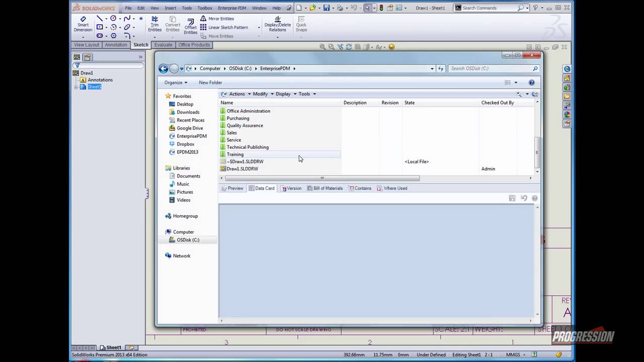
Task: Switch to the Evaluate tab
Action: [163, 45]
